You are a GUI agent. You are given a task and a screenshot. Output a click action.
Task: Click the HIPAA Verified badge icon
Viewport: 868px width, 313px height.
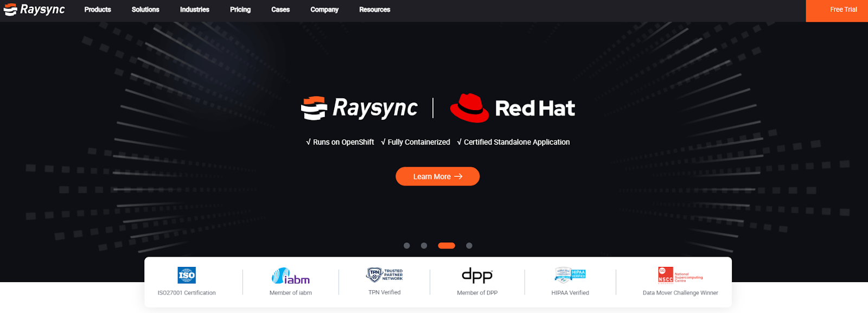point(570,275)
